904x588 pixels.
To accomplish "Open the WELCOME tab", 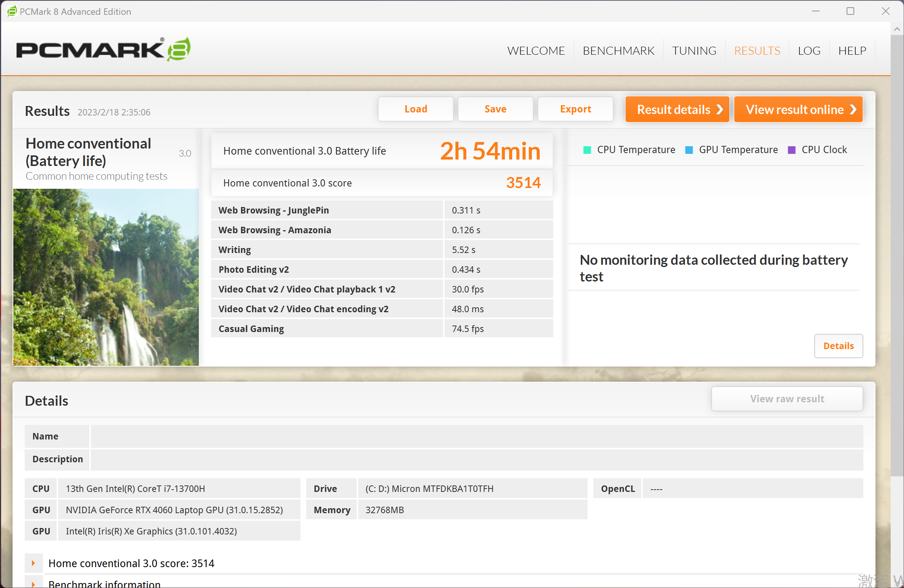I will pos(536,51).
